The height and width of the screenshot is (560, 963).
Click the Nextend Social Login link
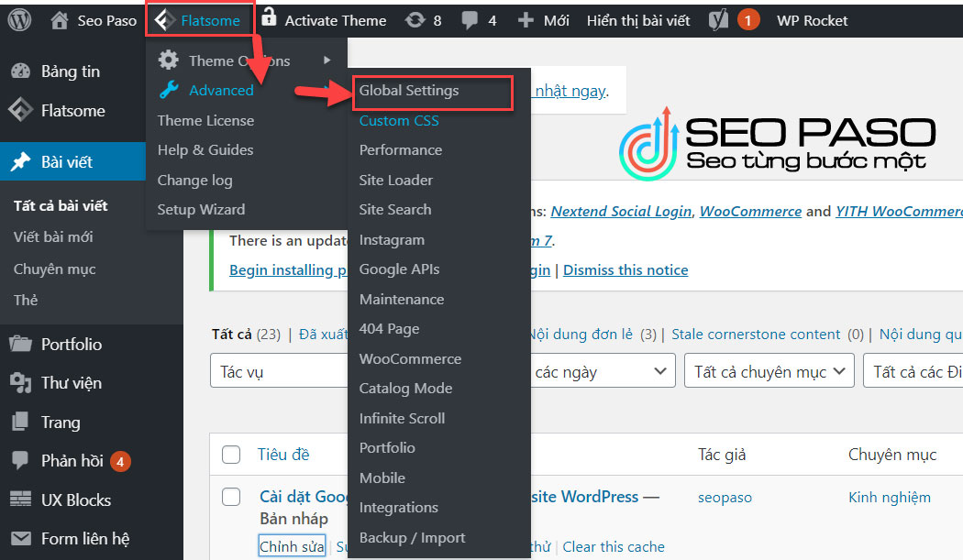[x=621, y=211]
